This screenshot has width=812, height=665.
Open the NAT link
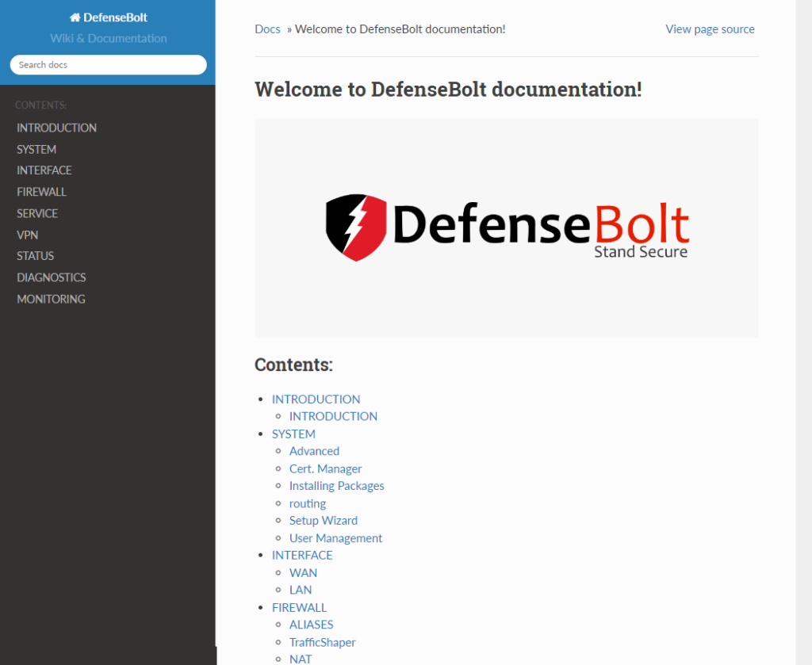pos(301,659)
